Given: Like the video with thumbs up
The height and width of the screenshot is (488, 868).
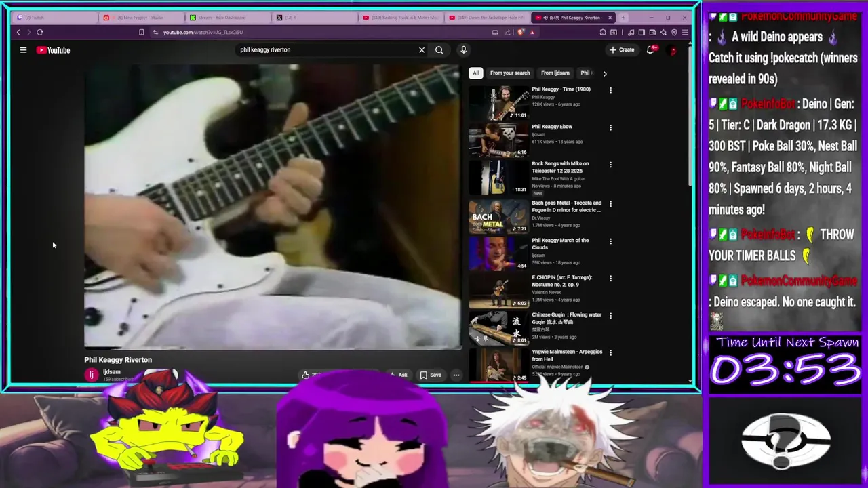Looking at the screenshot, I should pyautogui.click(x=306, y=375).
